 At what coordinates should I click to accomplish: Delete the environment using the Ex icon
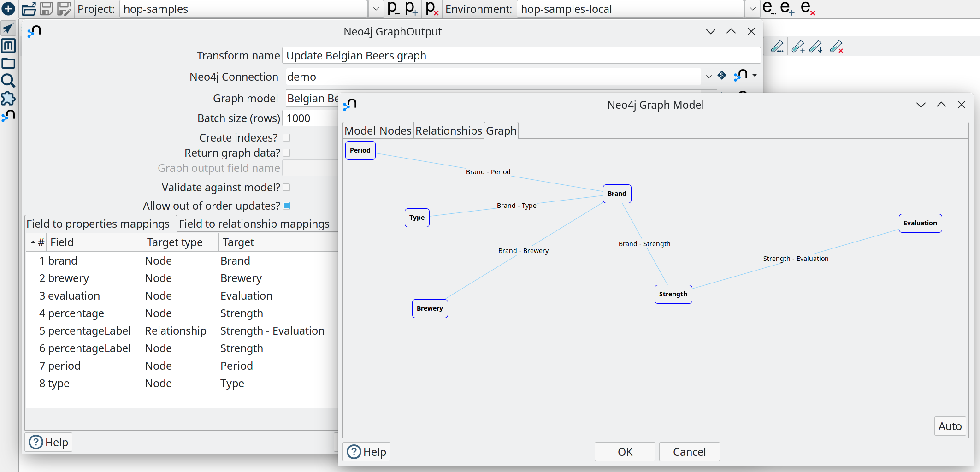point(807,9)
